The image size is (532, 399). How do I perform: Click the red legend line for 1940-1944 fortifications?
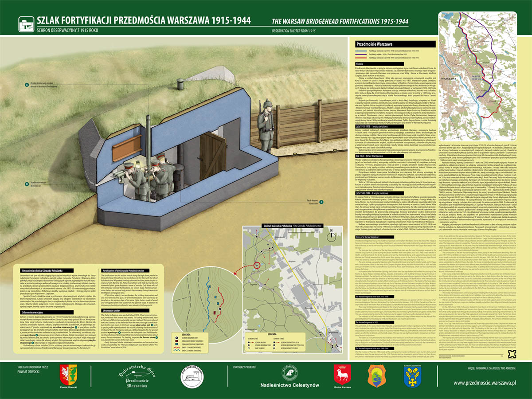(362, 58)
